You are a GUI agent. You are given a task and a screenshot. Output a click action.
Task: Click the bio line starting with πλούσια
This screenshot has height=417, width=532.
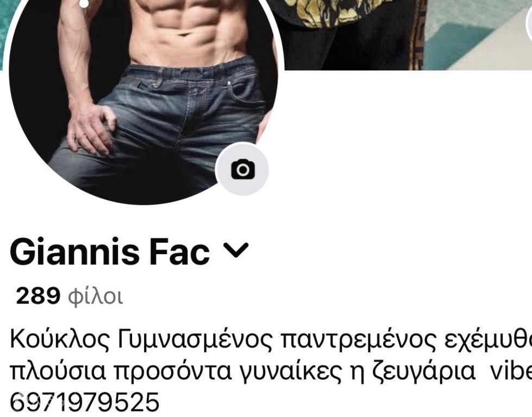tap(271, 371)
